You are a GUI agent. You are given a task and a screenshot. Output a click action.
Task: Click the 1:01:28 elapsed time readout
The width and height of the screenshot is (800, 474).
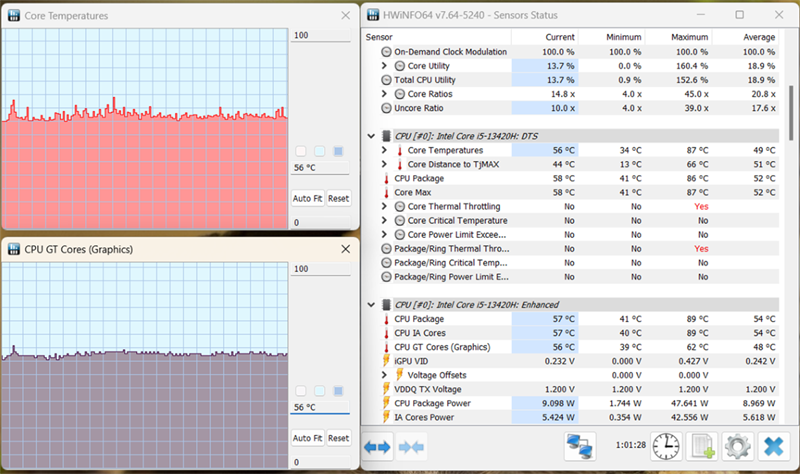tap(631, 445)
